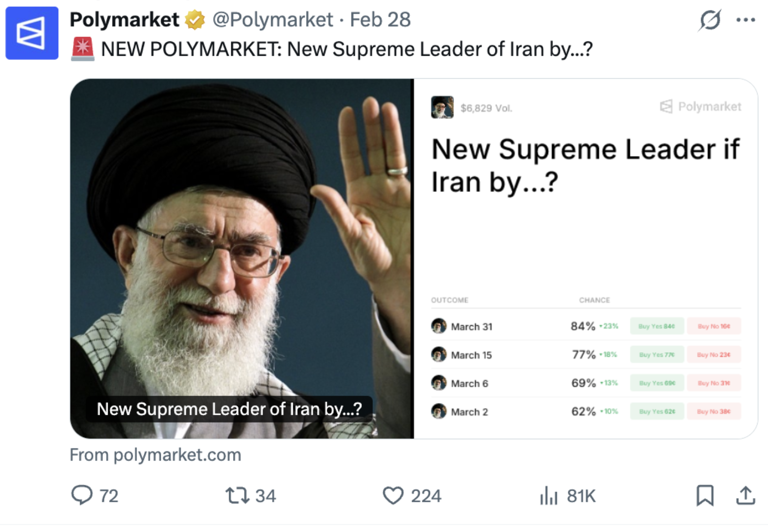Click the reply comment icon
768x532 pixels.
tap(82, 495)
